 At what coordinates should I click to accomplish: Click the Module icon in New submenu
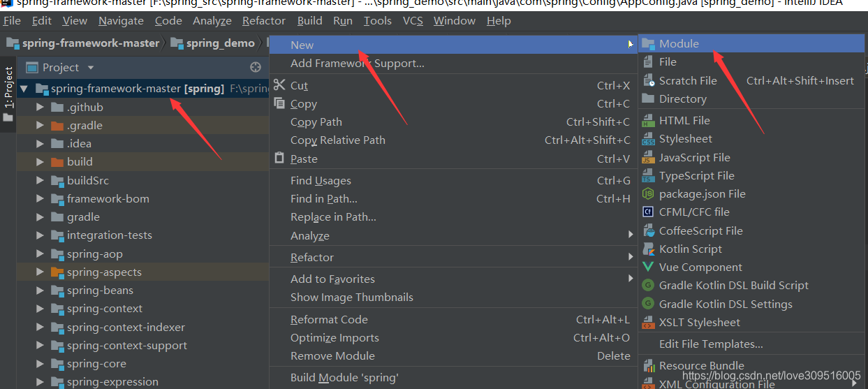click(x=647, y=43)
